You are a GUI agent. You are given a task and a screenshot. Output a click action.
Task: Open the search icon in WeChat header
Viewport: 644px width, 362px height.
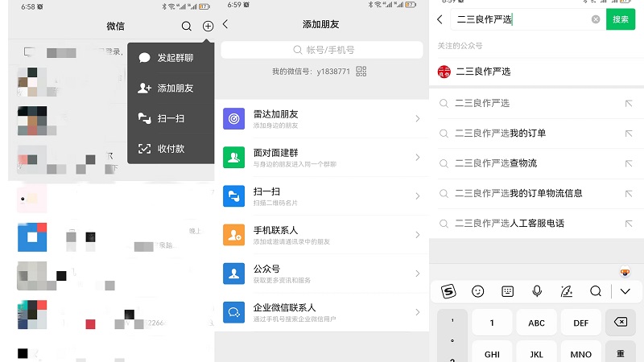coord(187,27)
